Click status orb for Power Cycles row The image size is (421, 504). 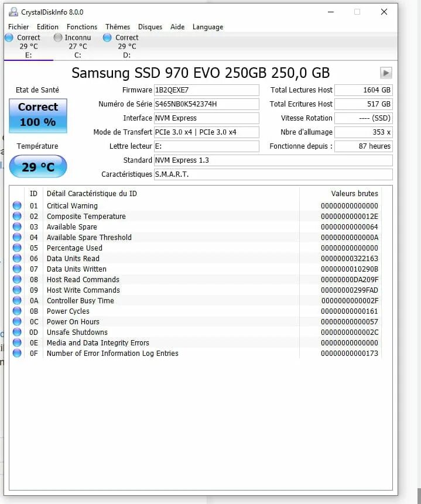click(17, 311)
